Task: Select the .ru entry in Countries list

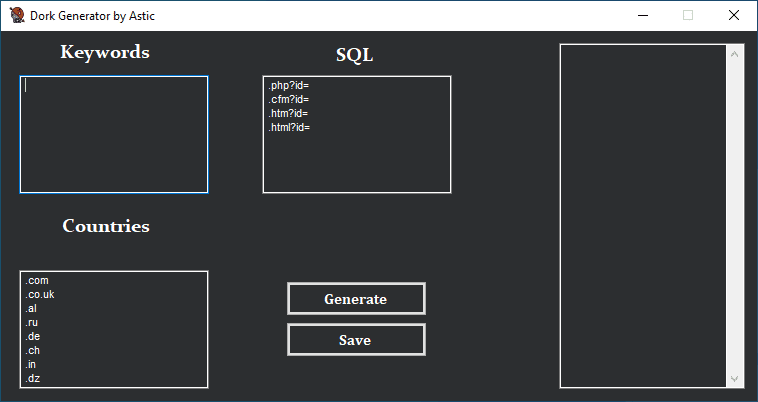Action: (x=31, y=323)
